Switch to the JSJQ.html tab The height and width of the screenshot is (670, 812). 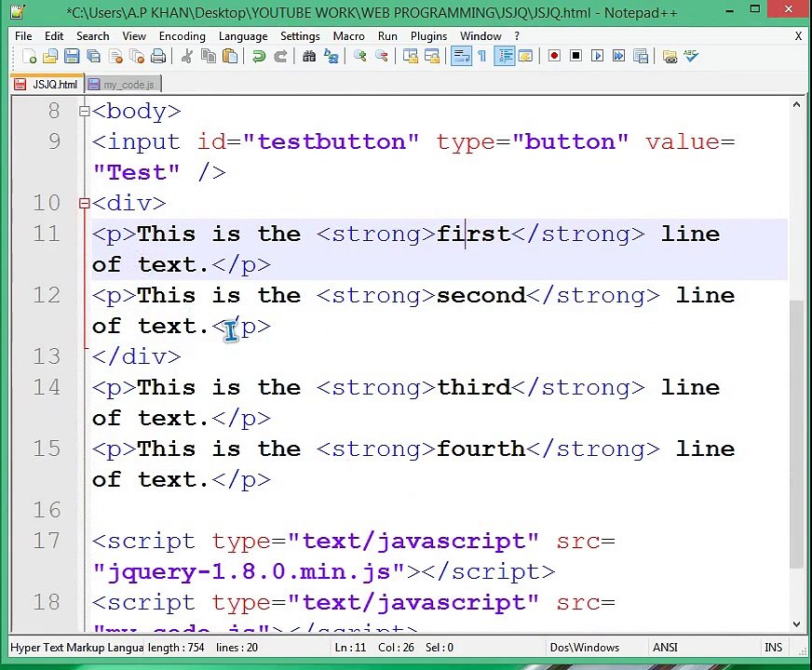[x=47, y=85]
